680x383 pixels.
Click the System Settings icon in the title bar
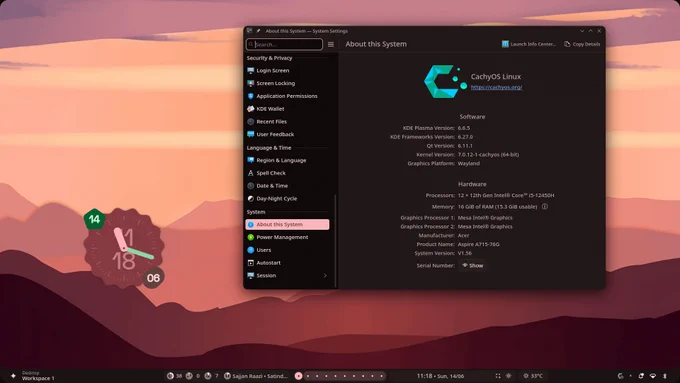point(249,31)
